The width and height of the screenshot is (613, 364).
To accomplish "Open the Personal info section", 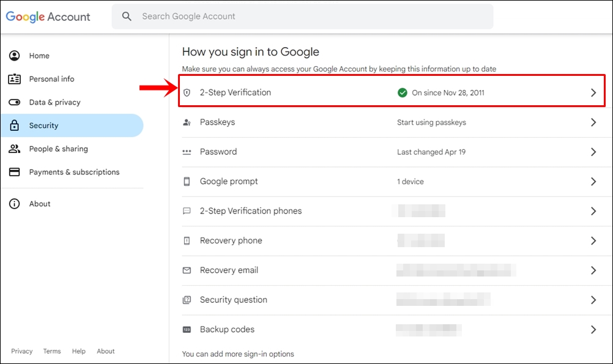I will click(72, 79).
